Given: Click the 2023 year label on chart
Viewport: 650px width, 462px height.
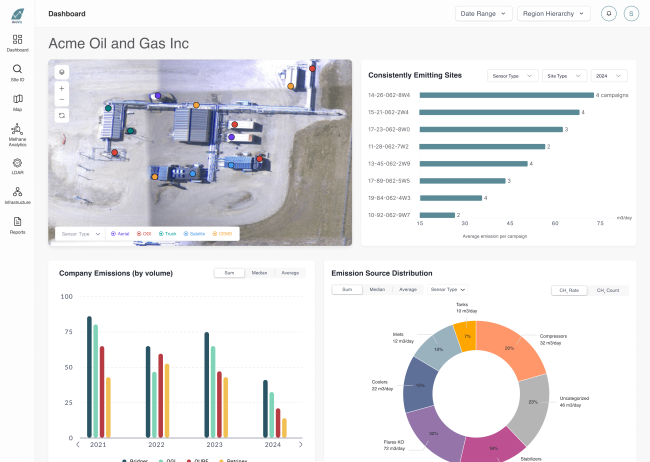Looking at the screenshot, I should pyautogui.click(x=214, y=445).
